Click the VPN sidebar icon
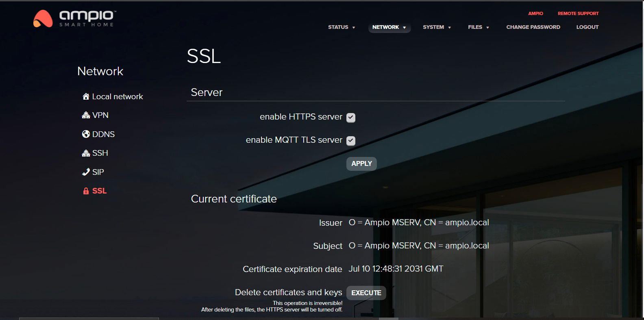 click(x=86, y=115)
